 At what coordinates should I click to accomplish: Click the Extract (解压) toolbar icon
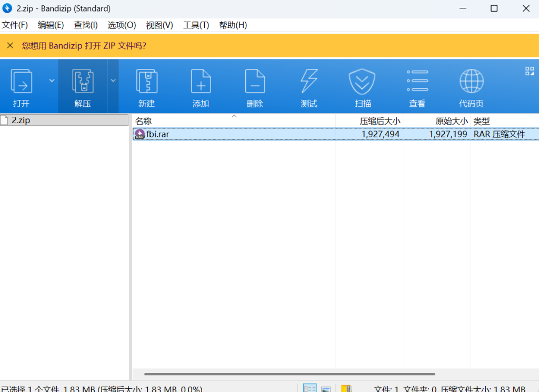[83, 82]
